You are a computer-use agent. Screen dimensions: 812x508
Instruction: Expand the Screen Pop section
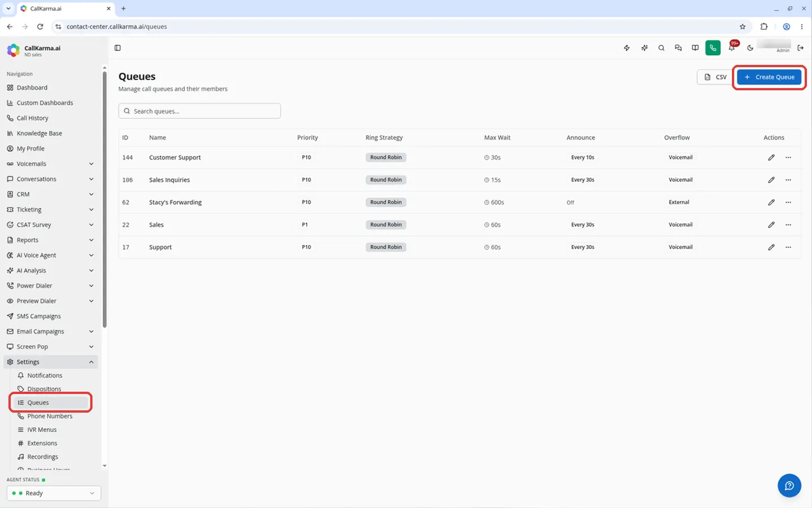[51, 347]
